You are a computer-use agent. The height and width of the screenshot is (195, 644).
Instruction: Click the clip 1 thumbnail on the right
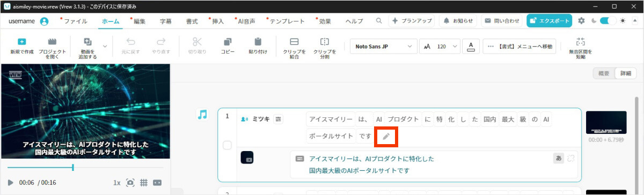pyautogui.click(x=606, y=122)
